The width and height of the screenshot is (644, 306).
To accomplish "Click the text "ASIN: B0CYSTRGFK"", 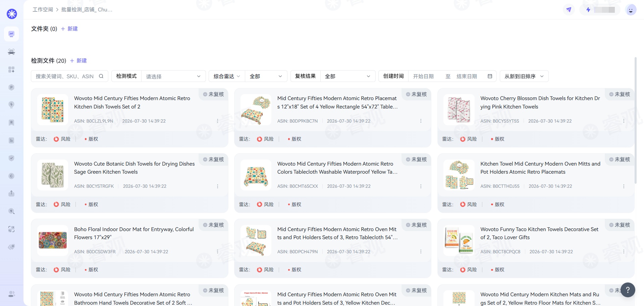I will click(x=94, y=186).
